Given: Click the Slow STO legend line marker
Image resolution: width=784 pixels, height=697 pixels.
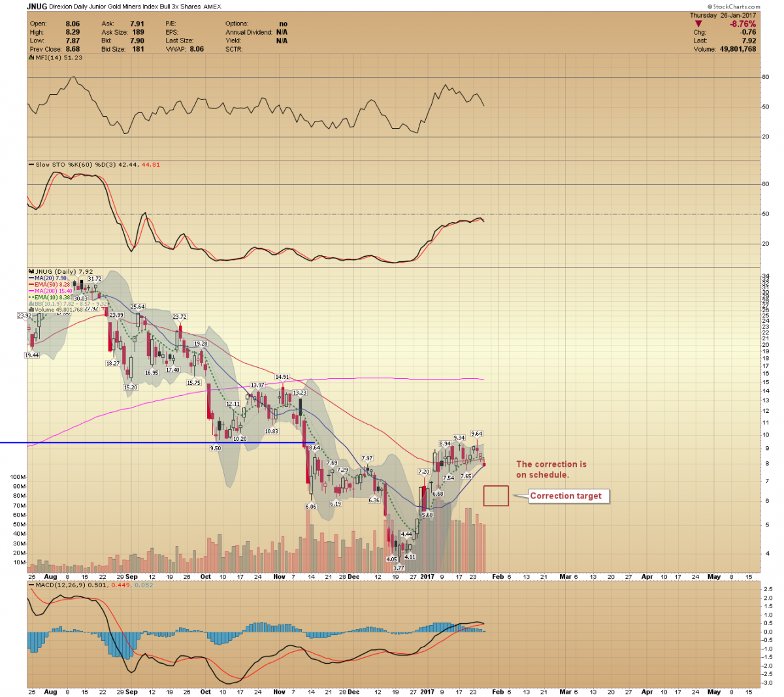Looking at the screenshot, I should [x=31, y=165].
